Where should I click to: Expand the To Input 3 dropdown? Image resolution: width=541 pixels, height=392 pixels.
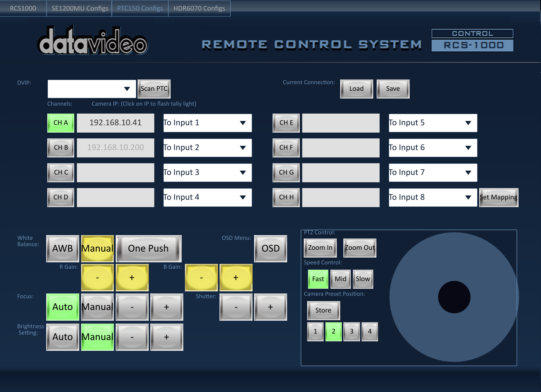tap(208, 172)
